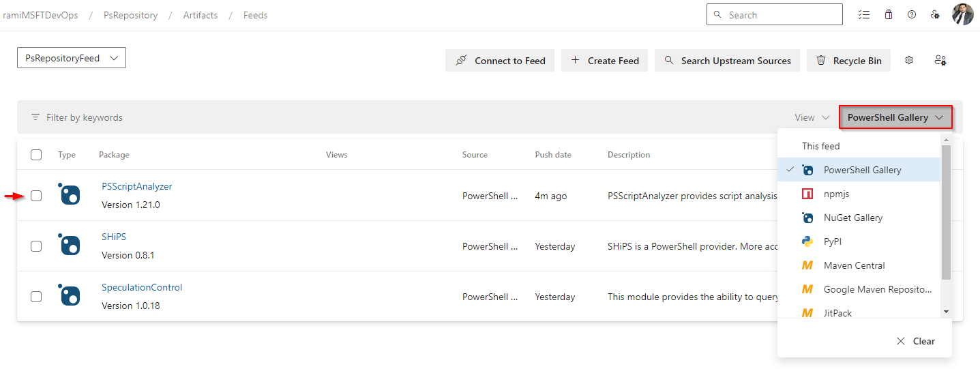Click the source list scrollbar down arrow
Screen dimensions: 980x369
(x=946, y=312)
